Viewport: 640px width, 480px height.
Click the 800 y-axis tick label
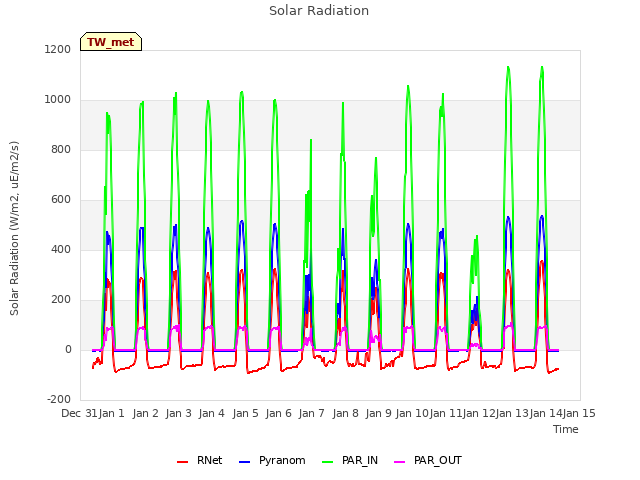click(x=61, y=149)
